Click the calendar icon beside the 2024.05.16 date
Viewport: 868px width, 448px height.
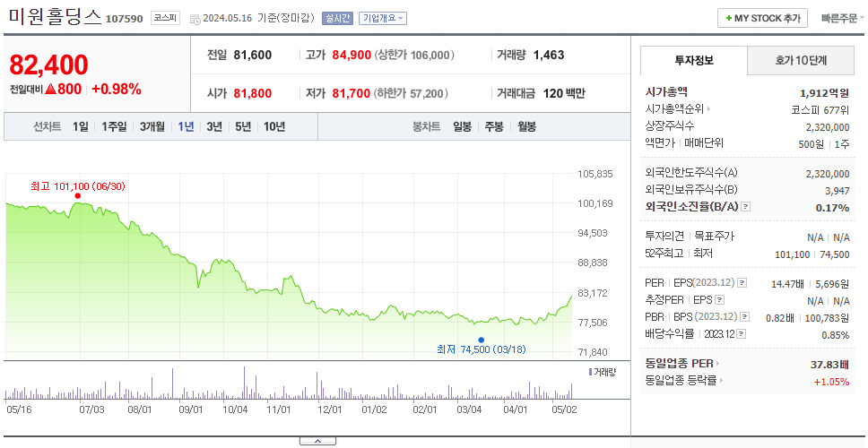pos(195,19)
